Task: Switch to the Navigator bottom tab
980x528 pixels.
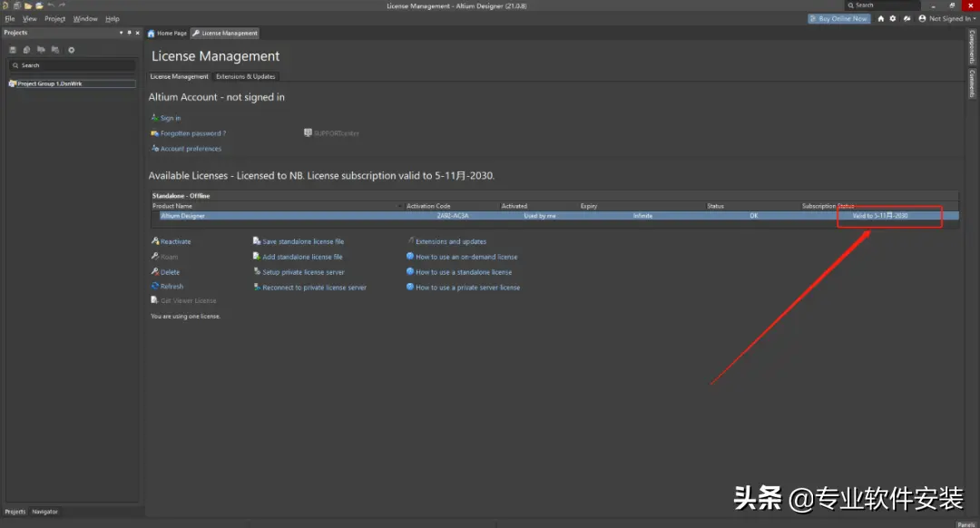Action: click(x=45, y=512)
